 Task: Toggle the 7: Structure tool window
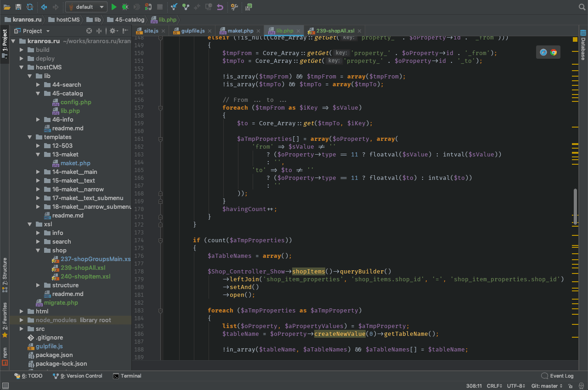5,275
